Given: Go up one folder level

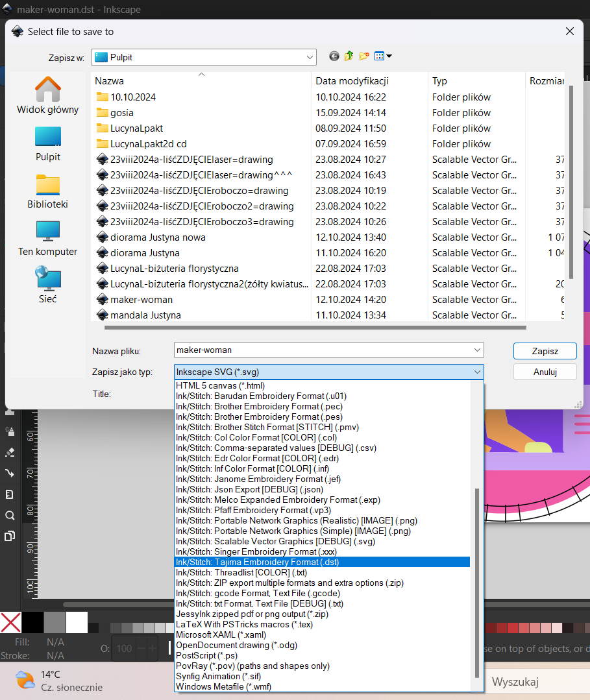Looking at the screenshot, I should [x=349, y=56].
